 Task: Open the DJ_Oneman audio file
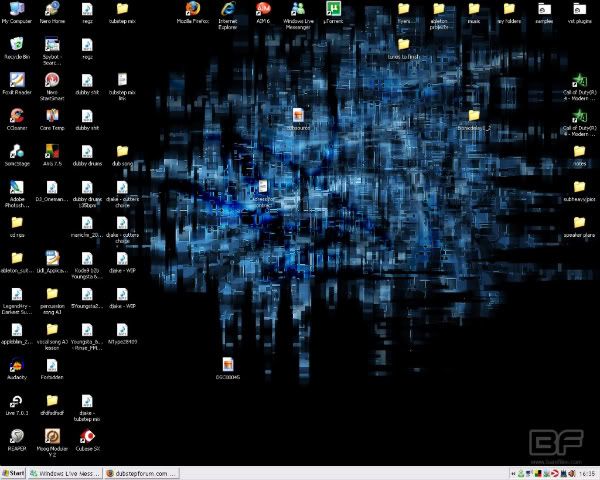pos(52,191)
